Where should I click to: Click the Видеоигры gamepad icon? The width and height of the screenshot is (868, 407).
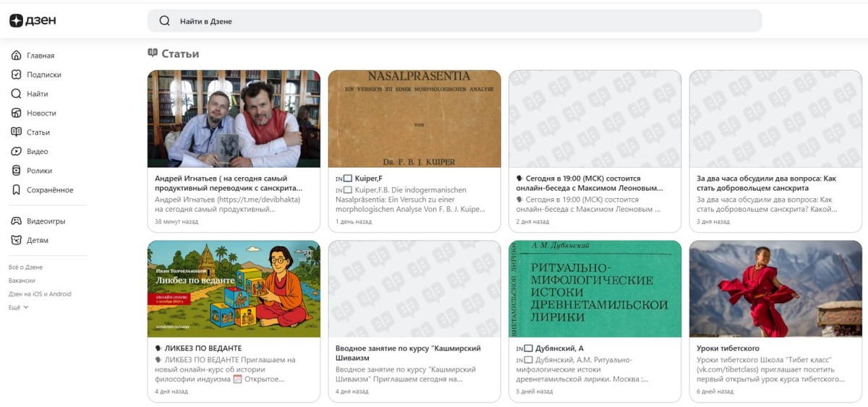coord(16,221)
